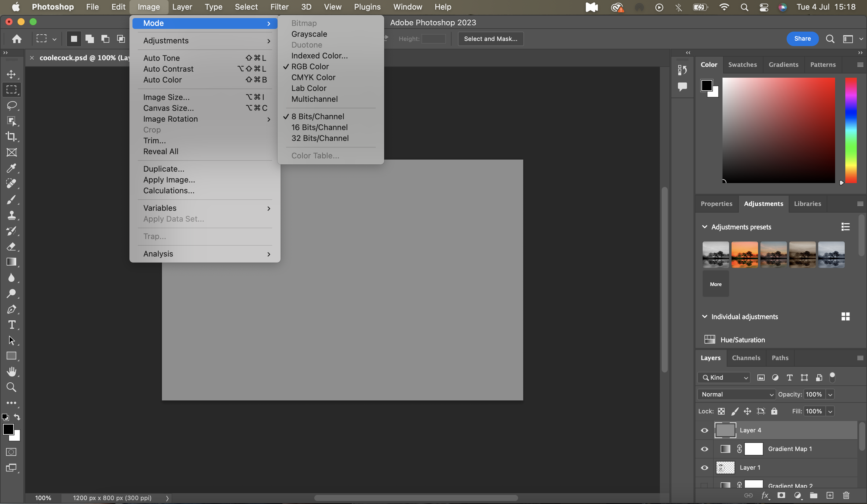Screen dimensions: 867x504
Task: Select the Move tool
Action: tap(11, 74)
